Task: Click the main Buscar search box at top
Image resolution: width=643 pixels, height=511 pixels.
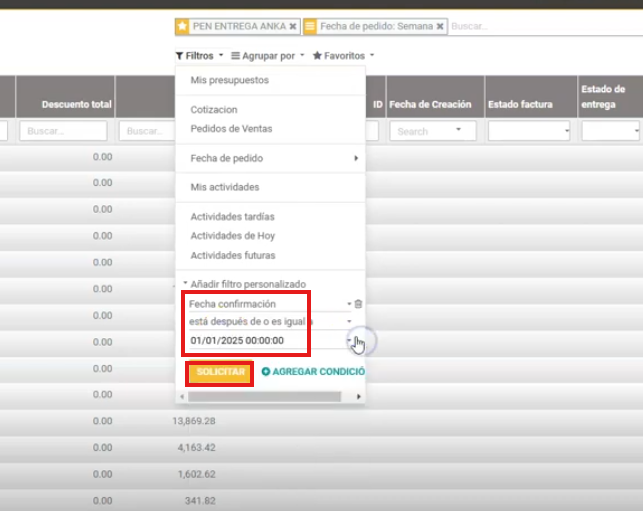Action: tap(545, 26)
